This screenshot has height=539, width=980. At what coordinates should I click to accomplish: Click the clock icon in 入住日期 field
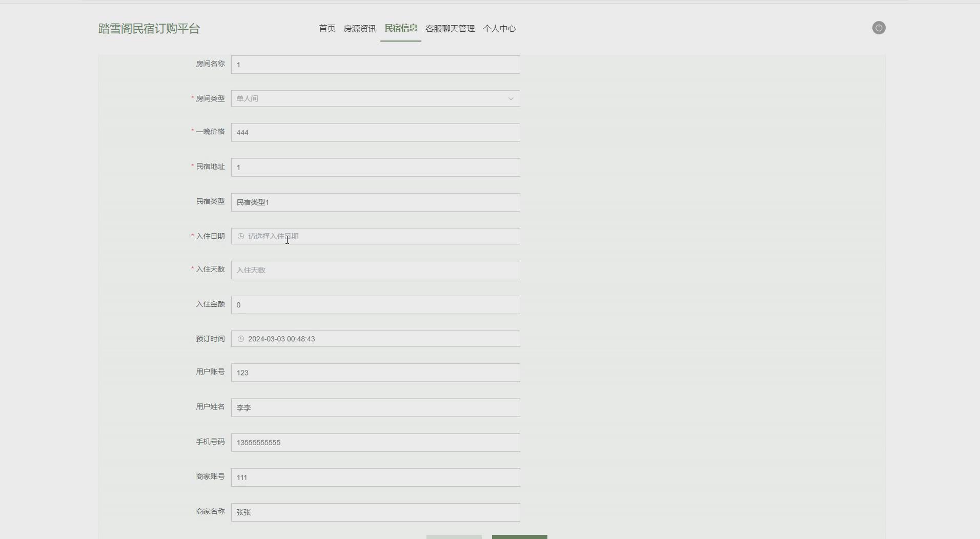coord(241,236)
